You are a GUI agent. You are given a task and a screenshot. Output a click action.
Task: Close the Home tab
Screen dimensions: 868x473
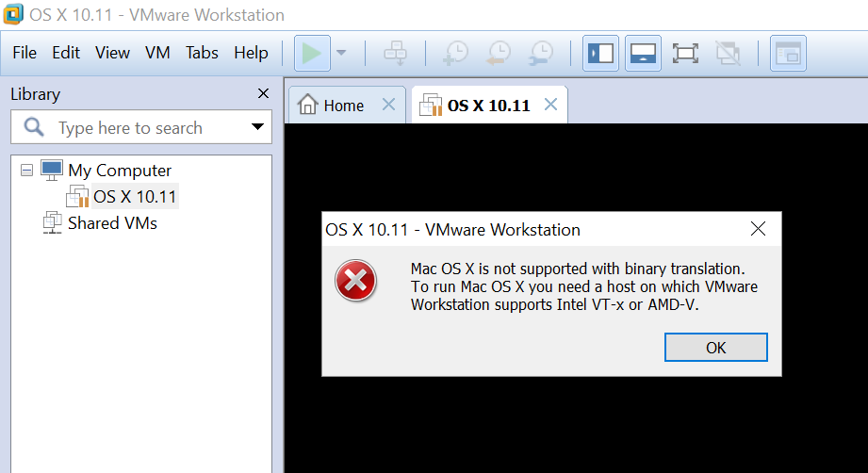click(x=388, y=104)
